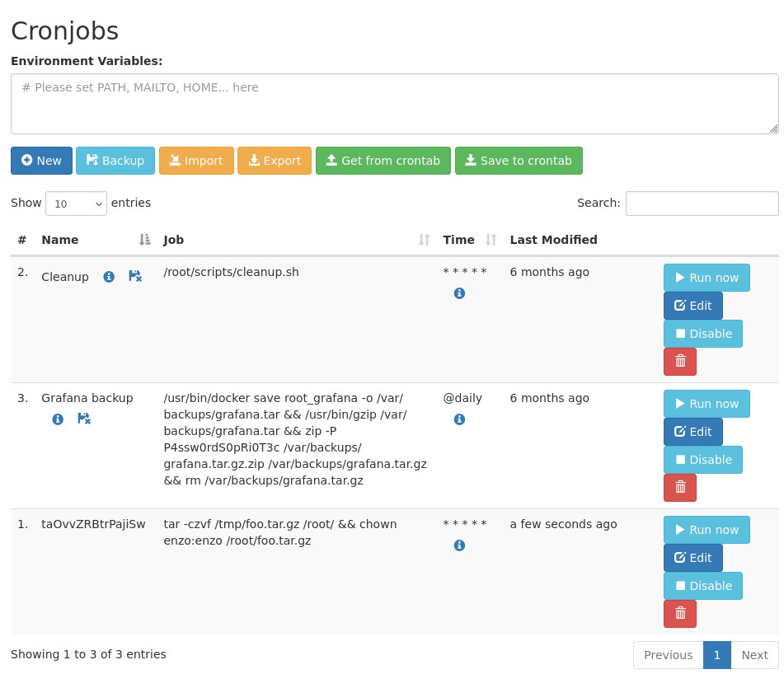Open the Show entries dropdown

click(76, 204)
